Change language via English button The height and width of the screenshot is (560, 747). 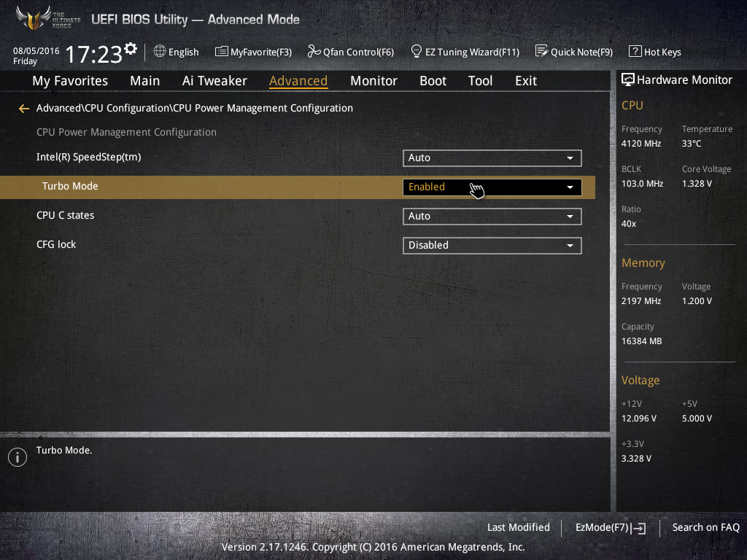pos(183,52)
